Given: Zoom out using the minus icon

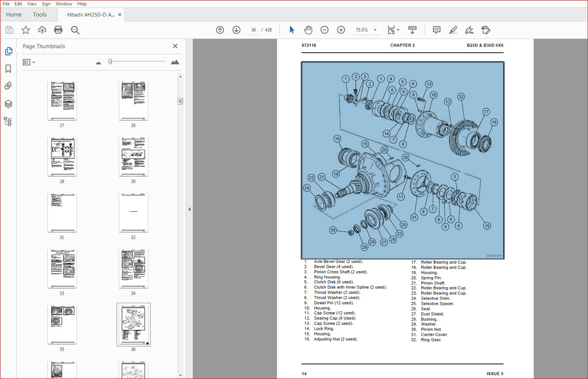Looking at the screenshot, I should [324, 29].
